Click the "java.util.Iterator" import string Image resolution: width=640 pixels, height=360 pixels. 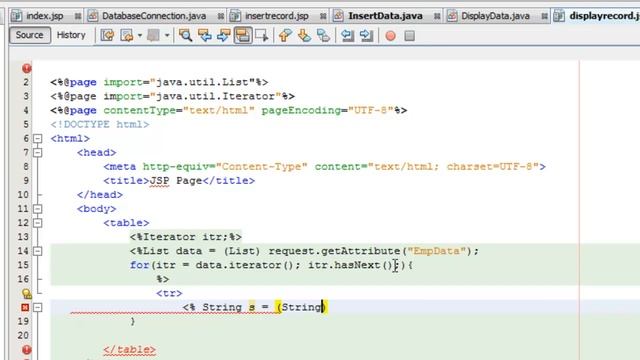pyautogui.click(x=216, y=96)
